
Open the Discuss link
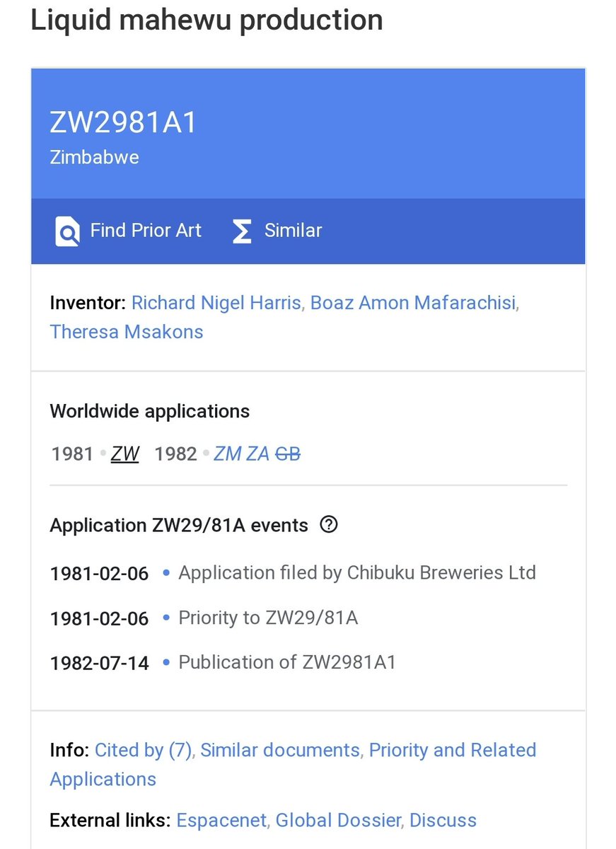[x=443, y=821]
